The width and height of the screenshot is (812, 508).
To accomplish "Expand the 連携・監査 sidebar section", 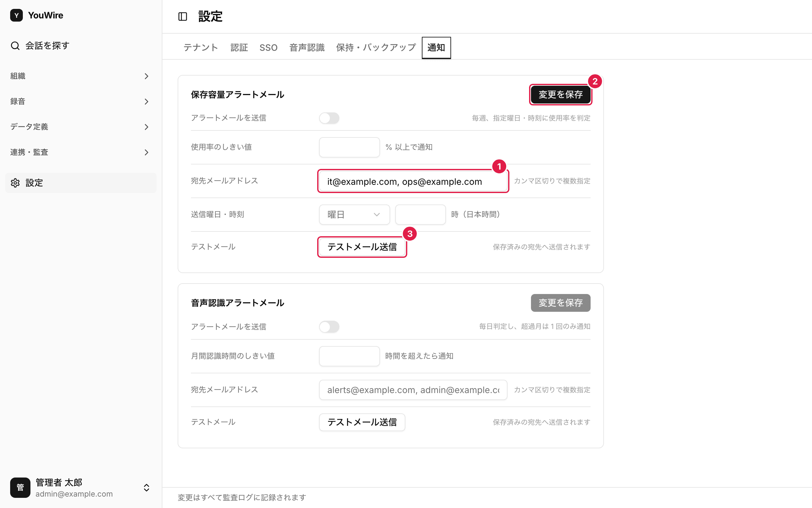I will click(x=81, y=152).
